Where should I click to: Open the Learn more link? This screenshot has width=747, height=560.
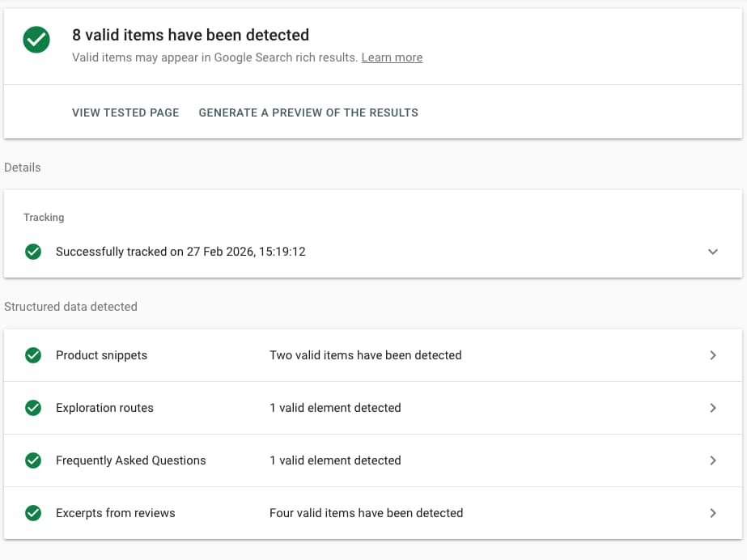(x=392, y=57)
